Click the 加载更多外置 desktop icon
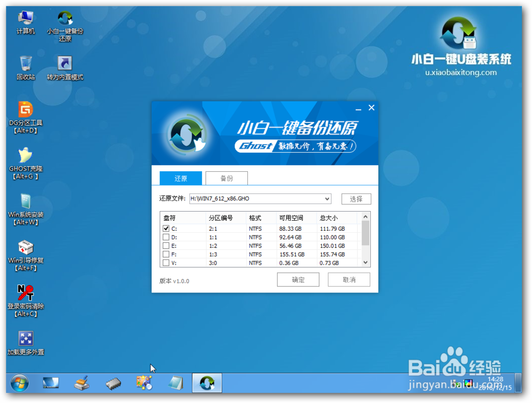This screenshot has width=532, height=403. tap(25, 339)
